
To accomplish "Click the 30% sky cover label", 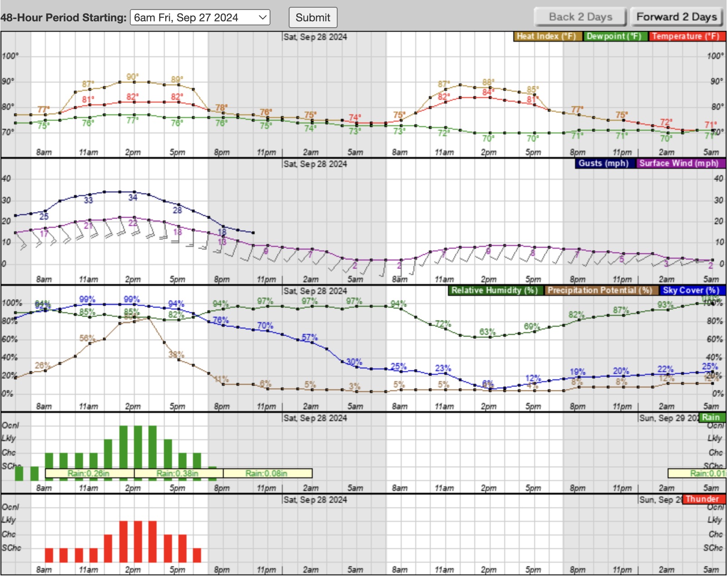I will click(354, 362).
